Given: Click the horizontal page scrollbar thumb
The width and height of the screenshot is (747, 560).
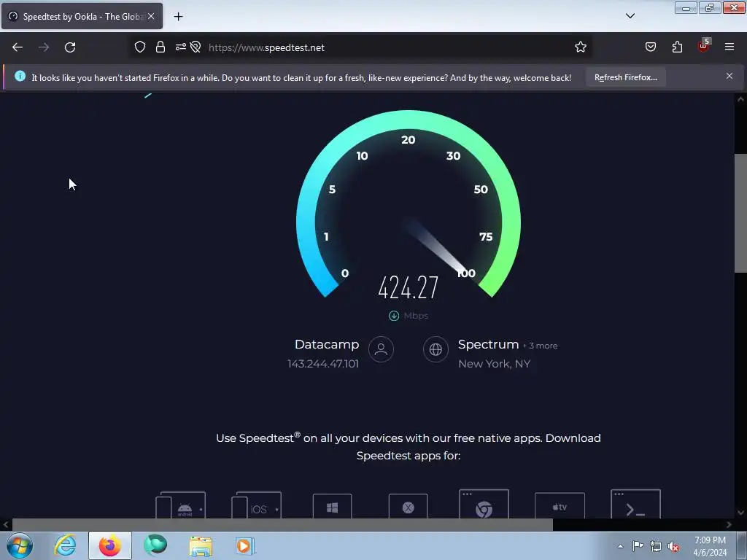Looking at the screenshot, I should [x=282, y=525].
